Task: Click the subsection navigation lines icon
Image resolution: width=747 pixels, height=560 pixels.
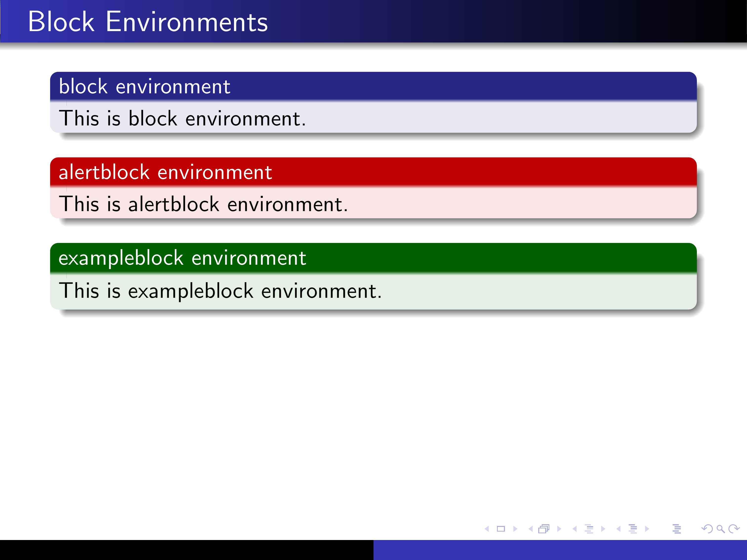Action: 589,529
